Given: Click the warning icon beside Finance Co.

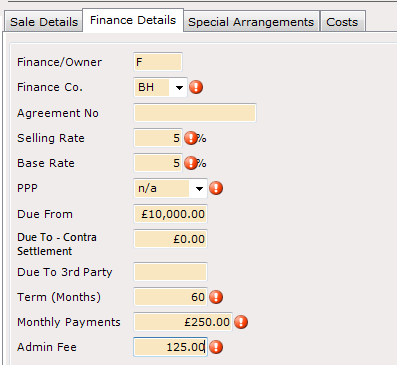Looking at the screenshot, I should [x=196, y=87].
